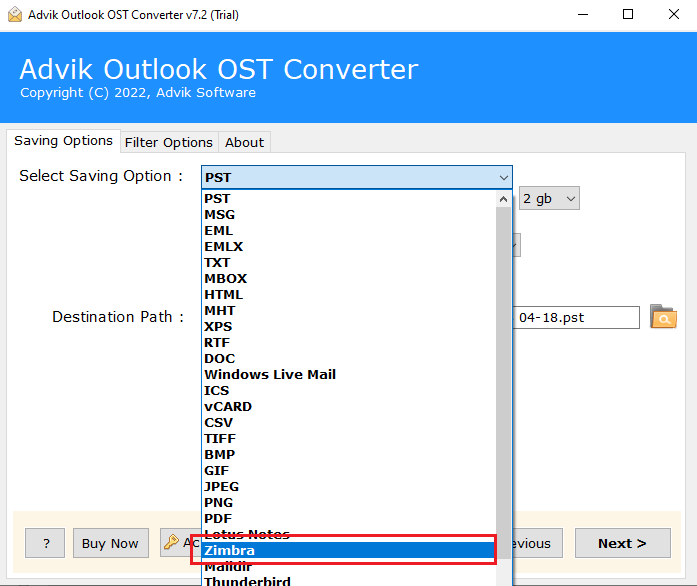Select MBOX saving option

tap(348, 278)
